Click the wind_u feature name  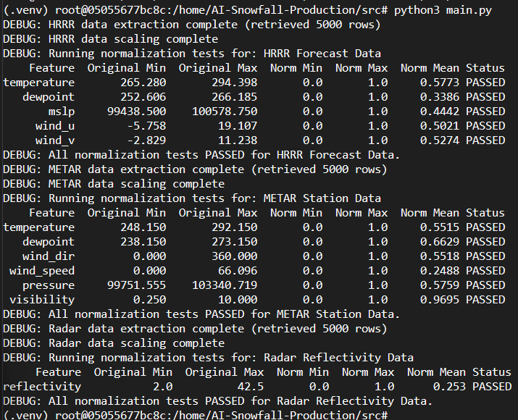(55, 126)
